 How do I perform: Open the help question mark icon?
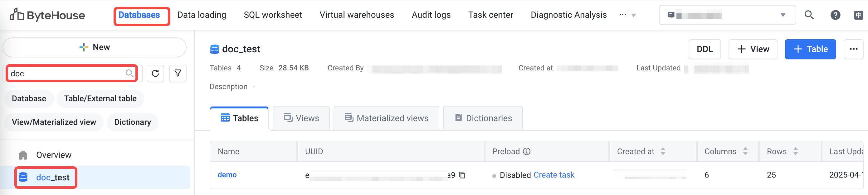click(x=835, y=15)
